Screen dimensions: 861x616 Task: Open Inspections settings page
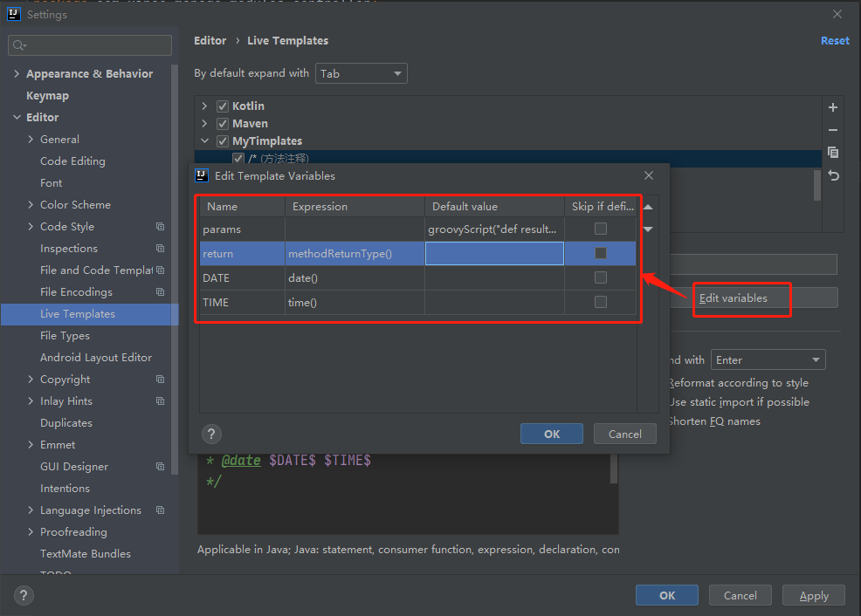coord(68,249)
